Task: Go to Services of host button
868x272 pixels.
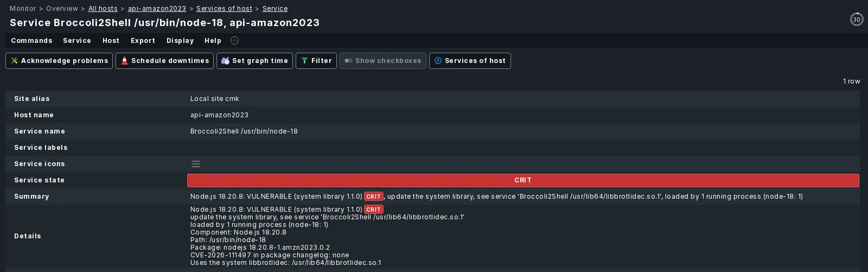Action: click(x=470, y=61)
